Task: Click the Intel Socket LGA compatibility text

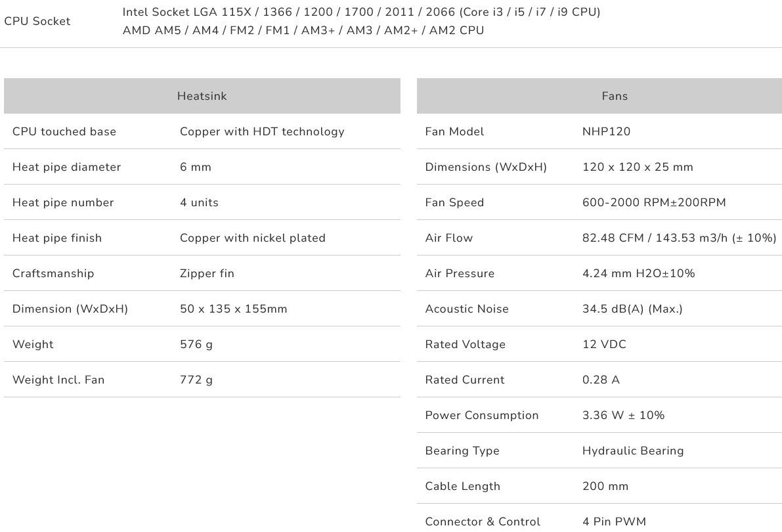Action: point(361,12)
